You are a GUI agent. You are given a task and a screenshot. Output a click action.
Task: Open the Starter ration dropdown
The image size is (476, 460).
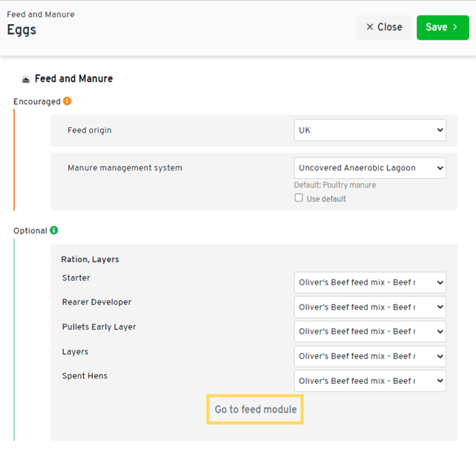click(369, 283)
